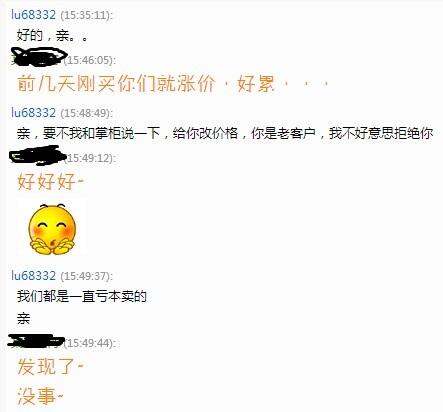Click the blushing smiley emoji
The height and width of the screenshot is (412, 443).
(52, 229)
